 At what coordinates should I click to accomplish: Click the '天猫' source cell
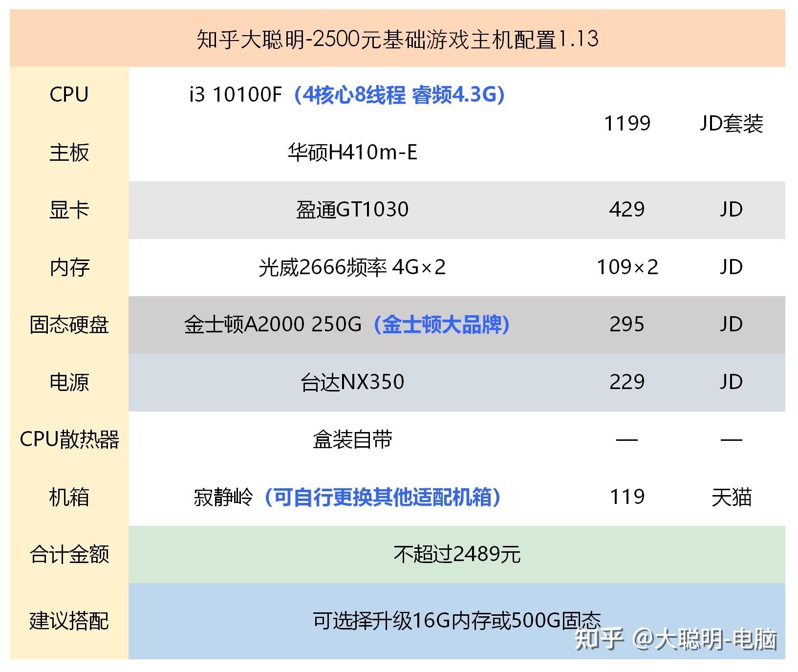click(731, 497)
